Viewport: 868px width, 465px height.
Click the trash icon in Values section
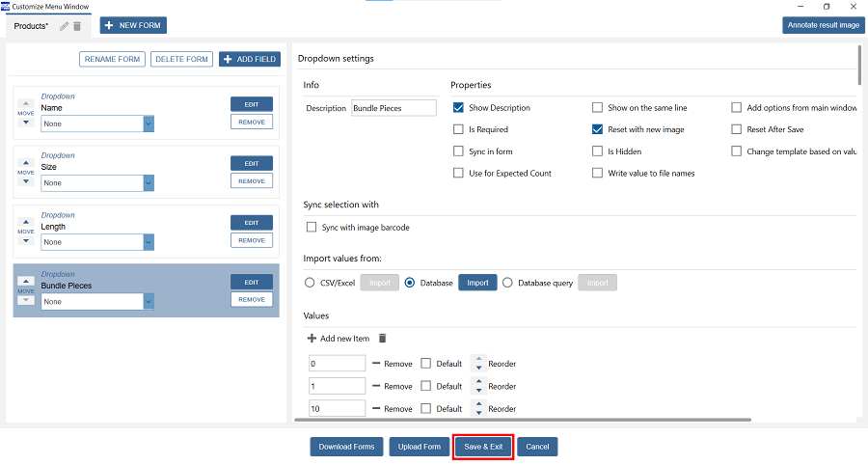point(382,339)
